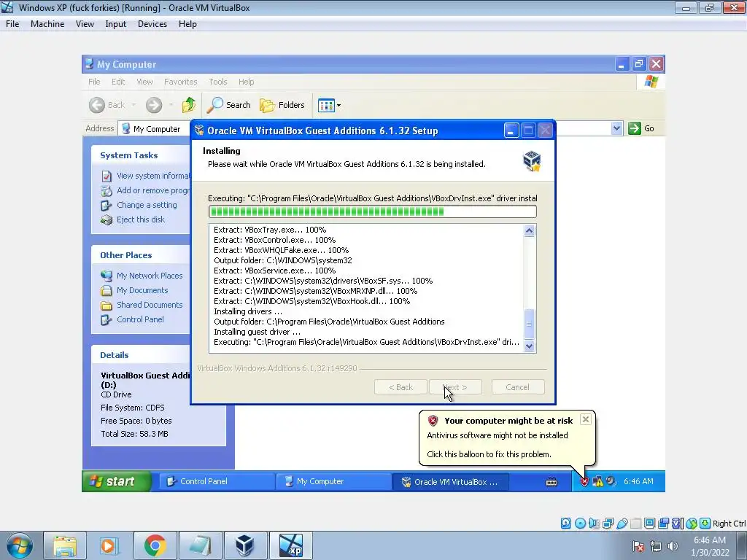Click VirtualBox hard disk activity indicator
747x560 pixels.
click(565, 524)
